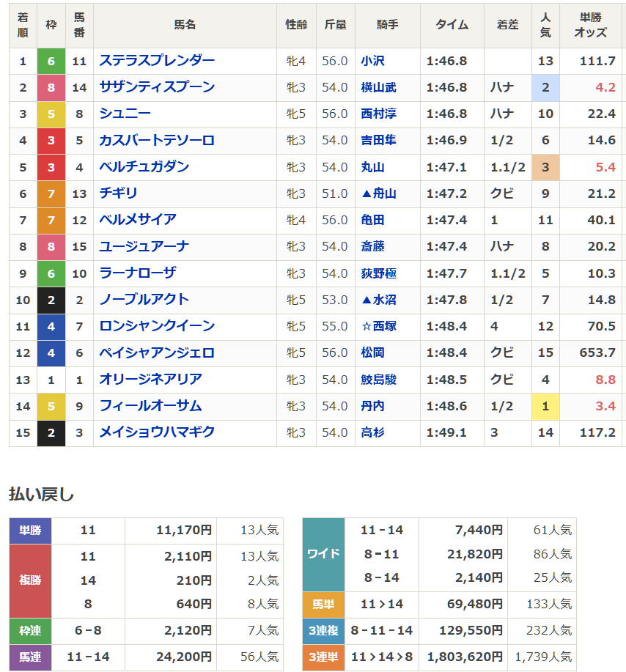
Task: View jockey 横山武 profile link
Action: pos(378,89)
